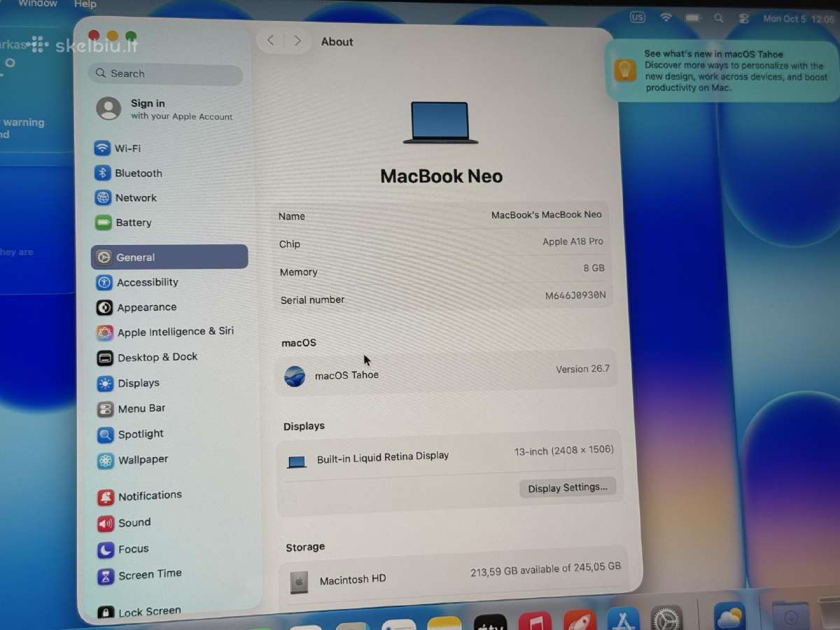The height and width of the screenshot is (630, 840).
Task: Click the Apple A18 Pro chip value
Action: [x=573, y=241]
